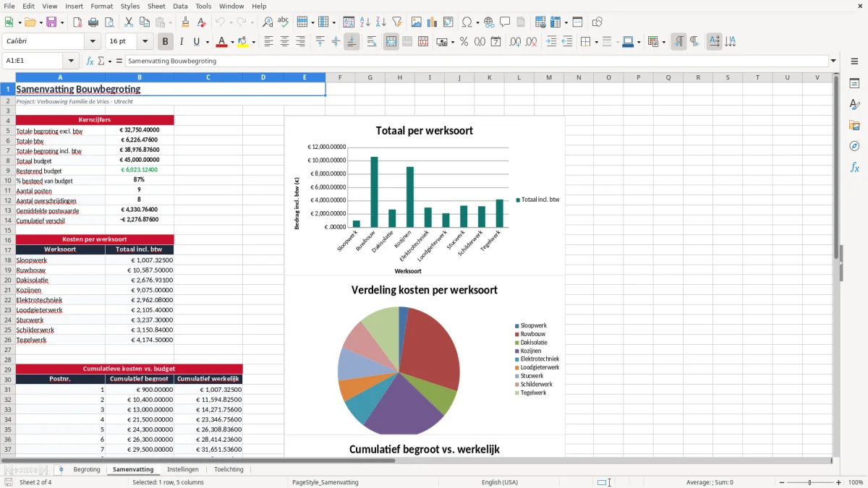The image size is (868, 488).
Task: Insert hyperlink globe icon
Action: pyautogui.click(x=489, y=22)
